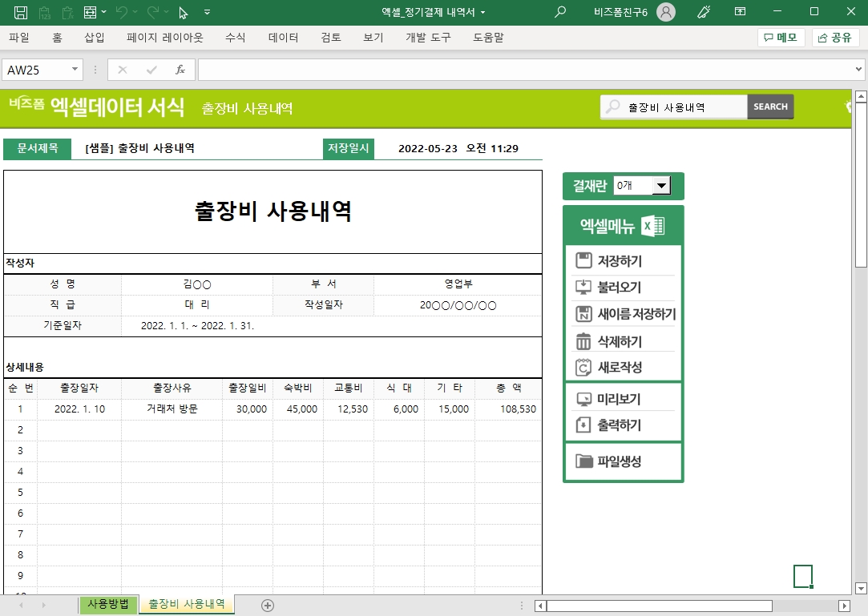Switch to the 사용방법 sheet tab
The width and height of the screenshot is (868, 616).
[108, 604]
